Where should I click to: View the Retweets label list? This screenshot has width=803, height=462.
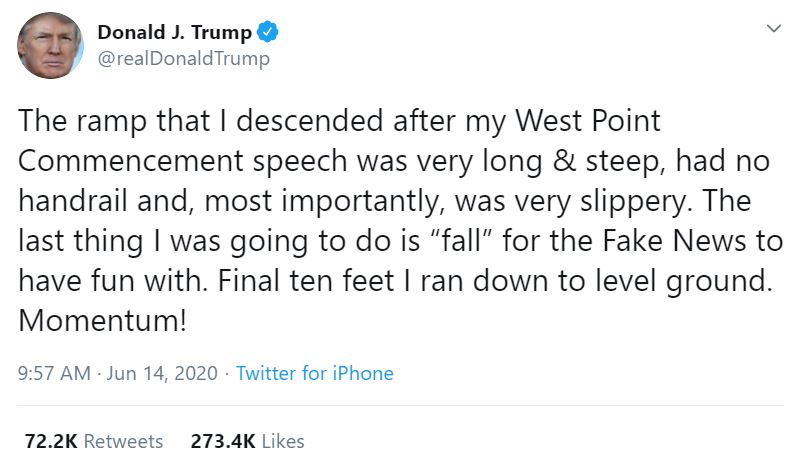[x=123, y=441]
